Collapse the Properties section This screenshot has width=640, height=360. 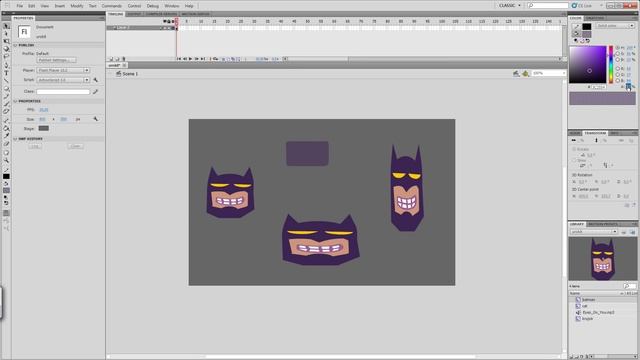16,101
